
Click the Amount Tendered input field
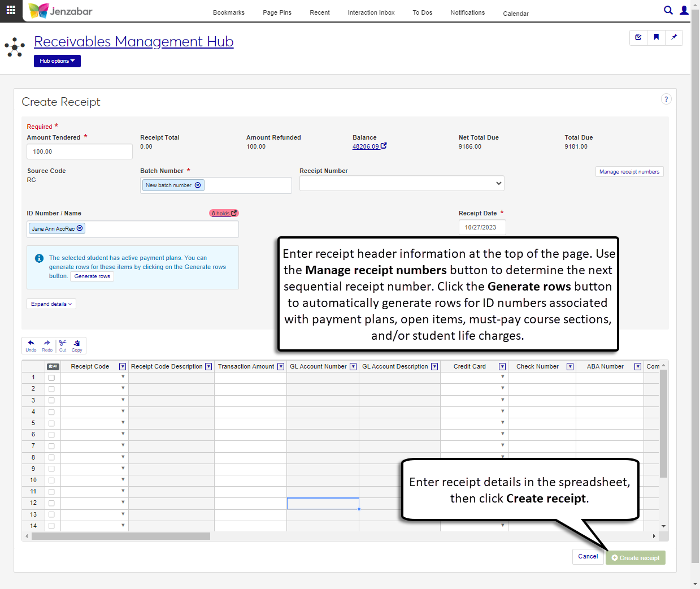[x=80, y=151]
